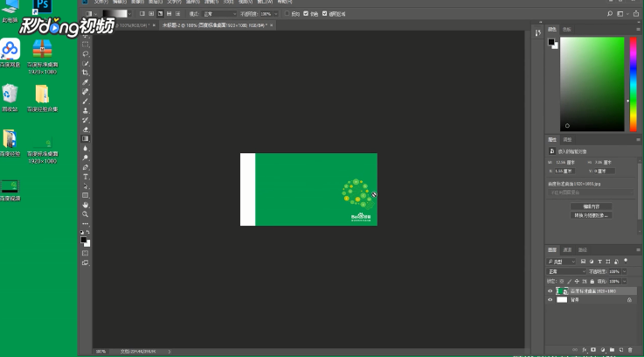The image size is (644, 357).
Task: Open layer filter type dropdown
Action: point(562,262)
